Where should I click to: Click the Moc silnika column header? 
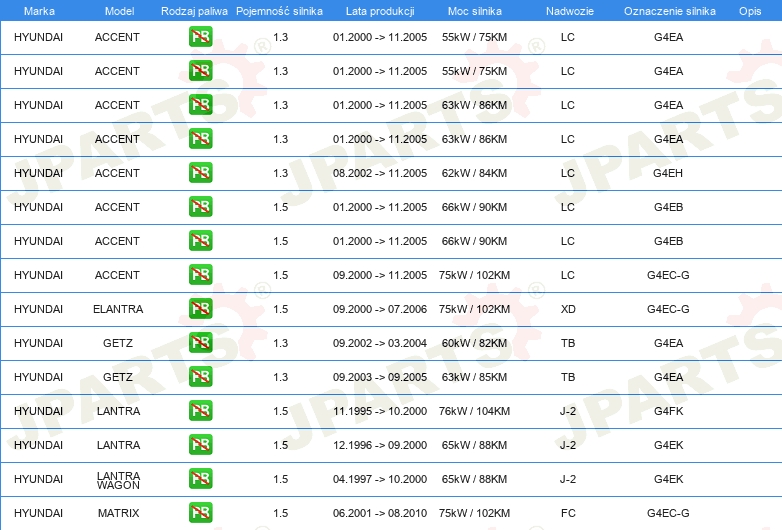pyautogui.click(x=474, y=11)
